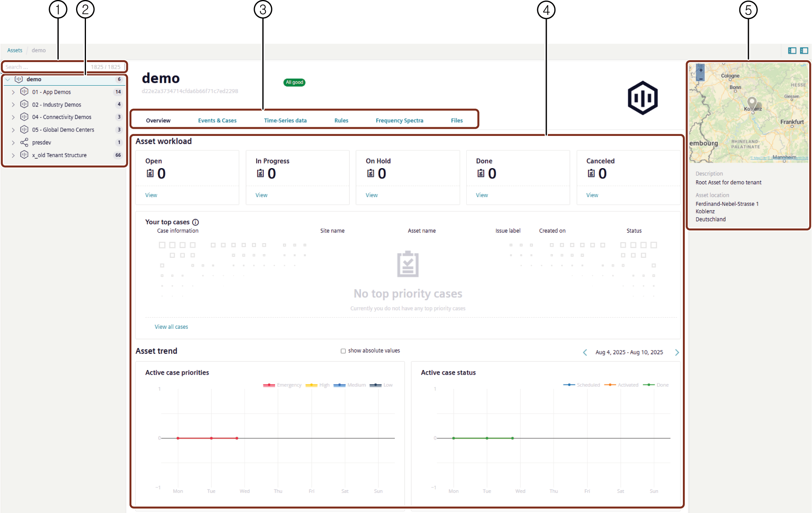
Task: Go to previous week in Asset trend
Action: pos(585,352)
